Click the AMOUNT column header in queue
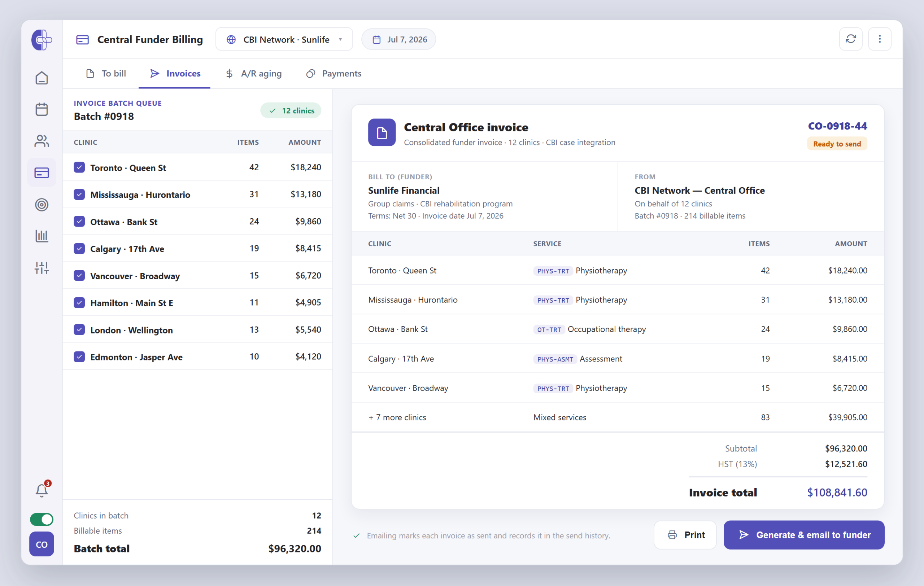924x586 pixels. (x=305, y=142)
